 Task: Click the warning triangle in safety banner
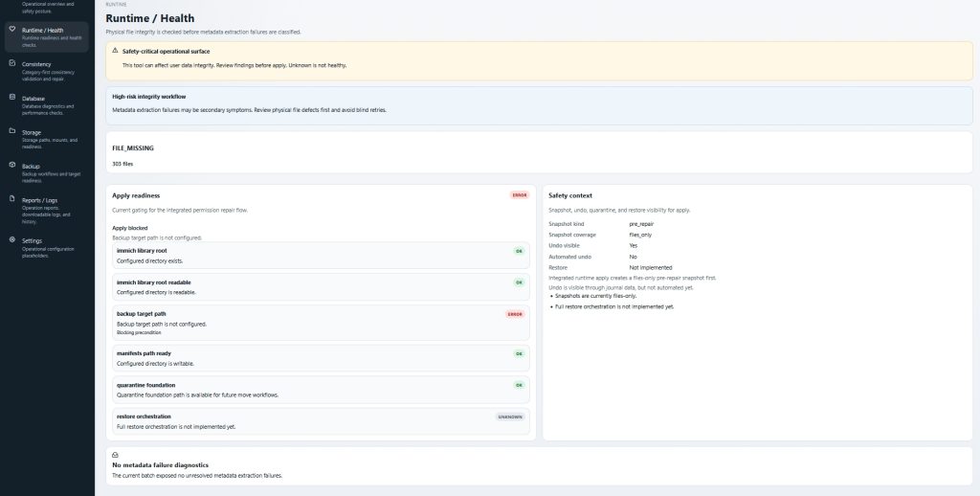(116, 51)
